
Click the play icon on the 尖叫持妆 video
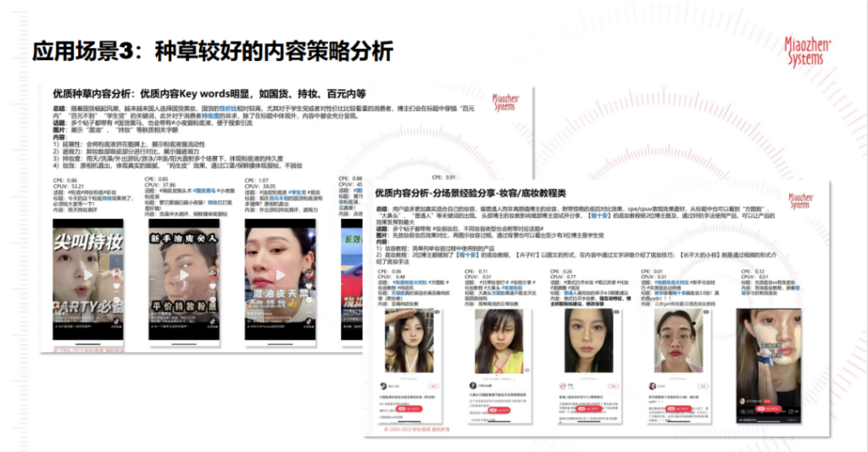(88, 276)
